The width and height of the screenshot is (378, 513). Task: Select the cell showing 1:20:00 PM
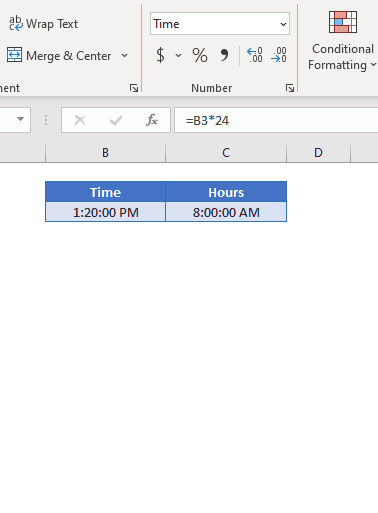pyautogui.click(x=105, y=212)
